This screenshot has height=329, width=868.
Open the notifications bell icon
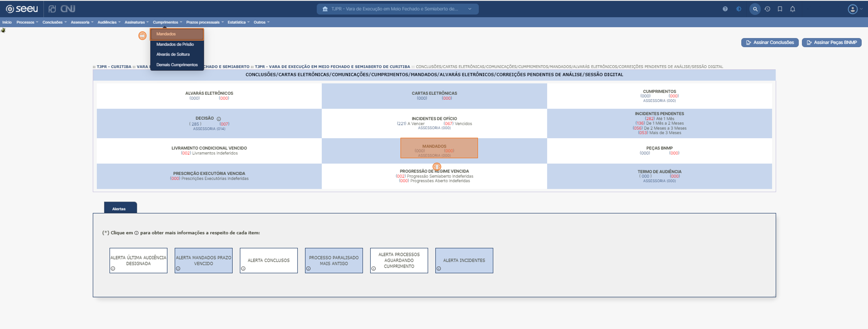(x=792, y=9)
